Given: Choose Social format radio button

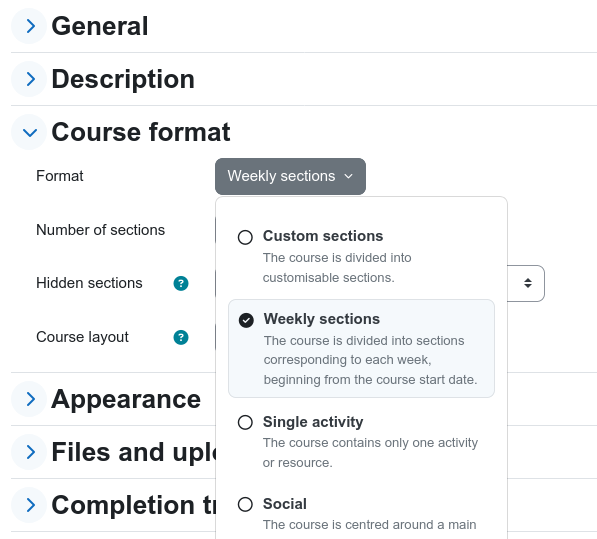Looking at the screenshot, I should click(245, 504).
